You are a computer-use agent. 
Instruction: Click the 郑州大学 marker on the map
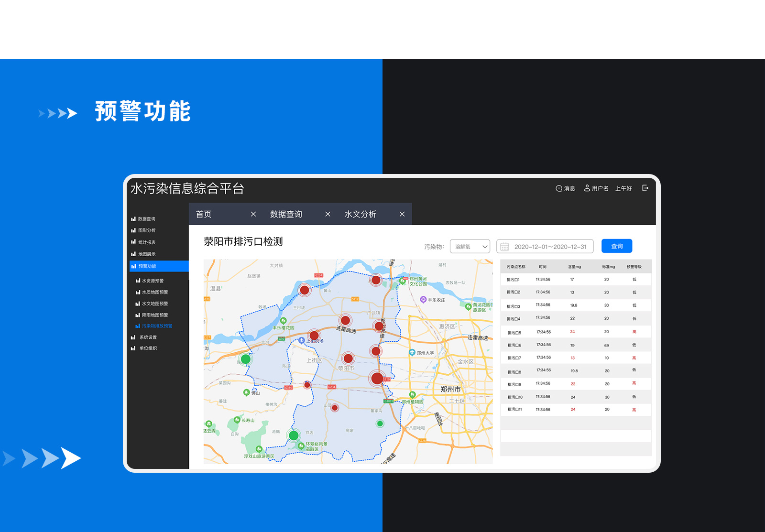pos(412,352)
